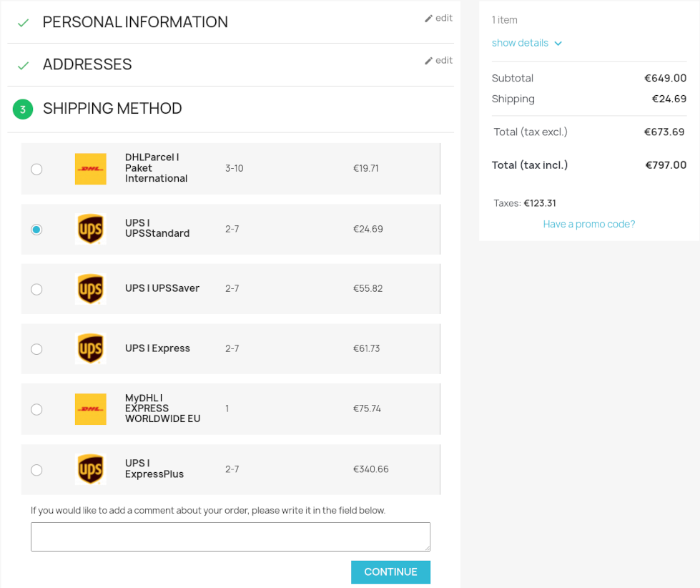Open the Addresses step header
This screenshot has height=588, width=700.
(87, 64)
